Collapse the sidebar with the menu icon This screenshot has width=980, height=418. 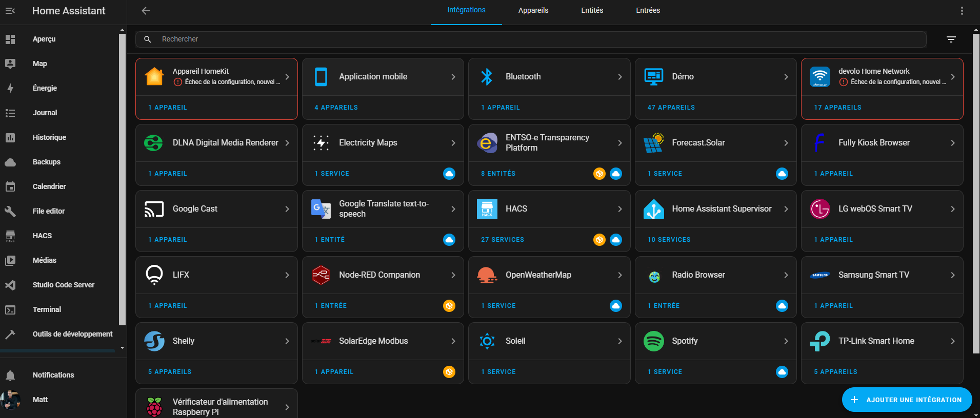[10, 11]
